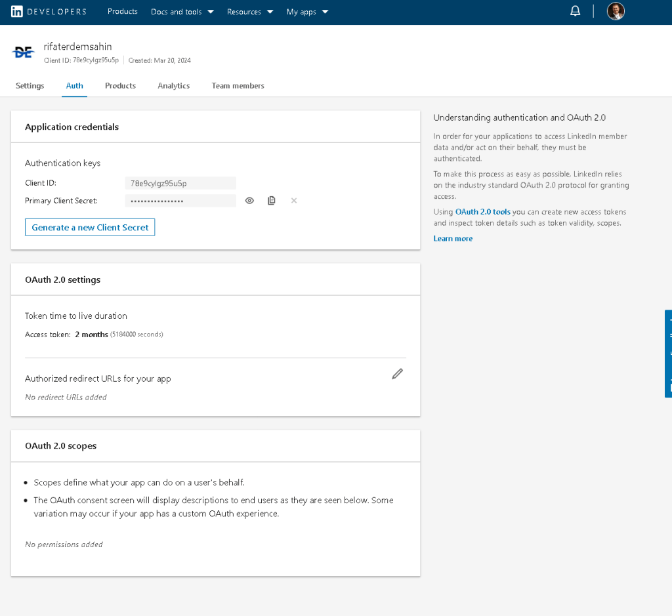Select the Auth tab
This screenshot has height=616, width=672.
pyautogui.click(x=75, y=86)
